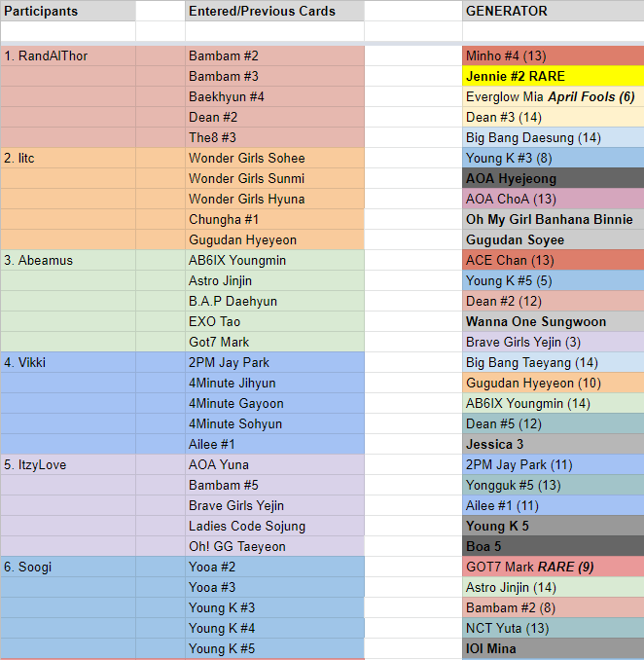Select 'Big Bang Daesung (14)' cell
The image size is (644, 660).
click(x=554, y=137)
